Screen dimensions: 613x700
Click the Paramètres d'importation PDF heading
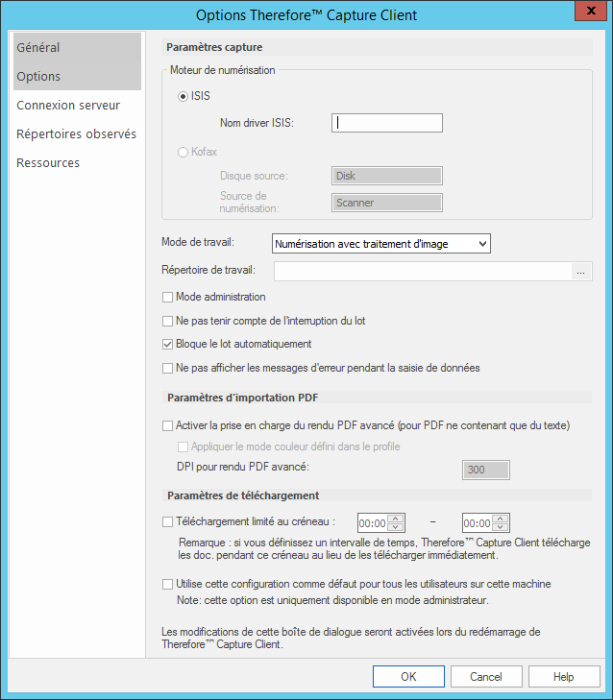coord(243,398)
